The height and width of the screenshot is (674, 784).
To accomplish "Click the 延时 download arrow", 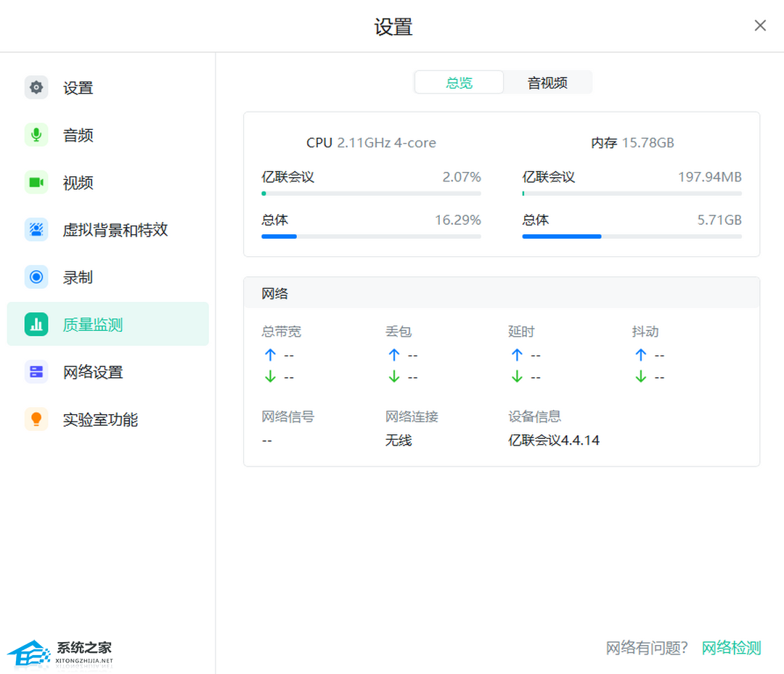I will pyautogui.click(x=517, y=377).
